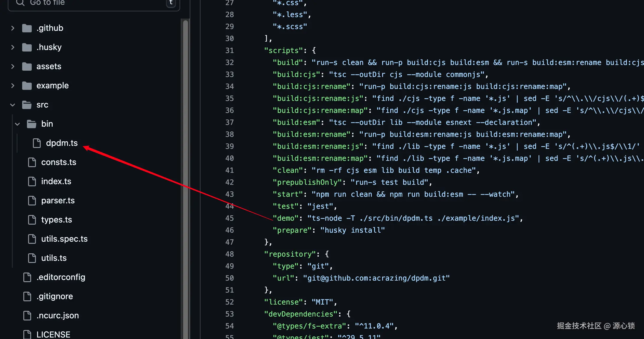Collapse the bin folder chevron
Image resolution: width=644 pixels, height=339 pixels.
coord(17,124)
